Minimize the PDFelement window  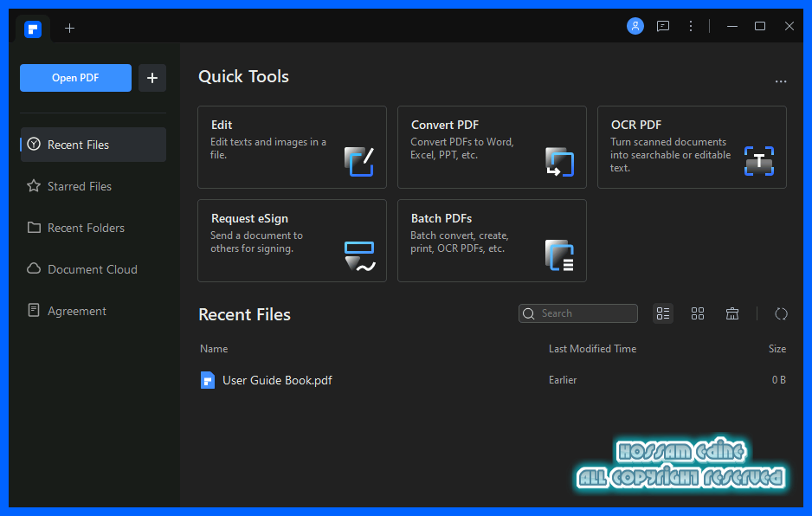(731, 26)
